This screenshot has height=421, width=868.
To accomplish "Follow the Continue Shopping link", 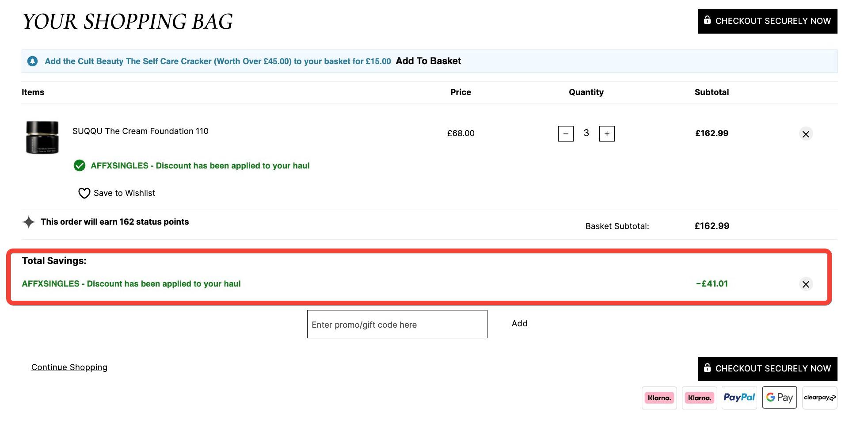I will coord(69,367).
